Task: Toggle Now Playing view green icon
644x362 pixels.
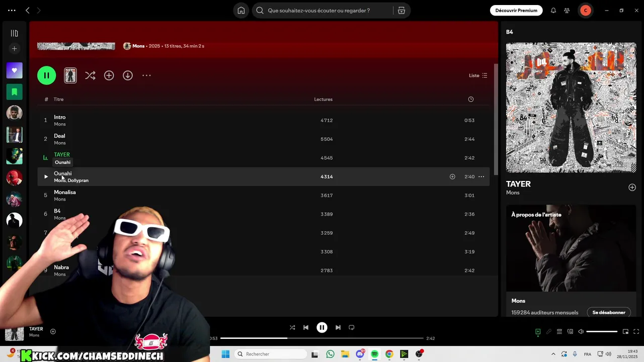Action: coord(538,331)
